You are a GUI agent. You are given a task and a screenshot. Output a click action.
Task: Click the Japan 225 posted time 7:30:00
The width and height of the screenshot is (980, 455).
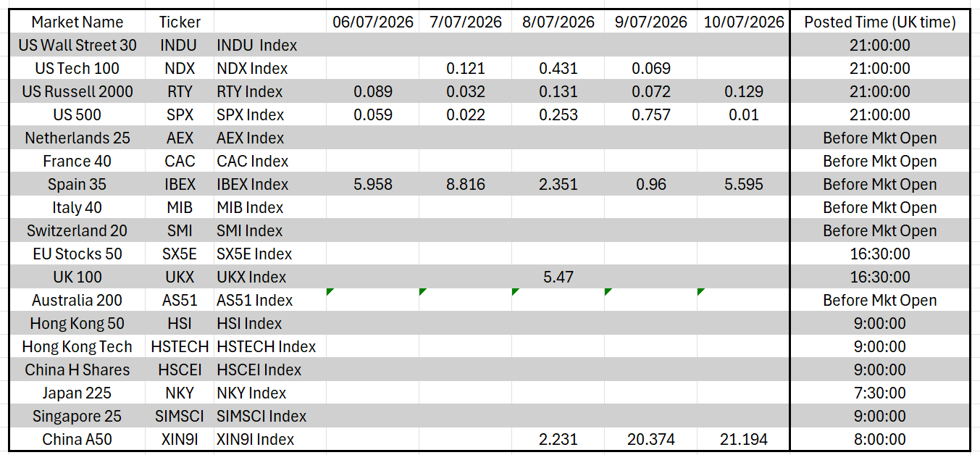pos(880,393)
